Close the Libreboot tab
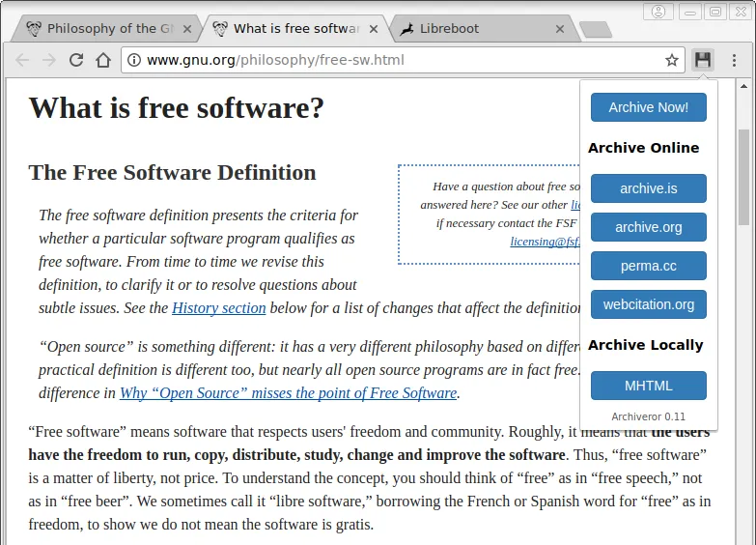 tap(559, 29)
